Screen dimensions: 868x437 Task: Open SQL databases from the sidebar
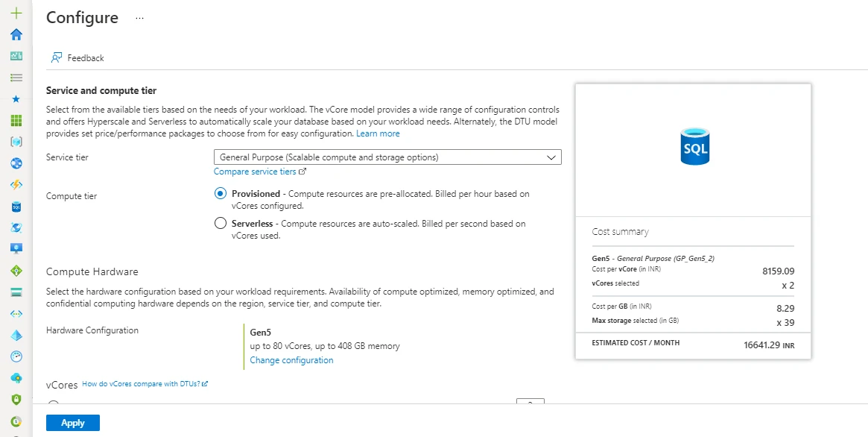pos(16,205)
